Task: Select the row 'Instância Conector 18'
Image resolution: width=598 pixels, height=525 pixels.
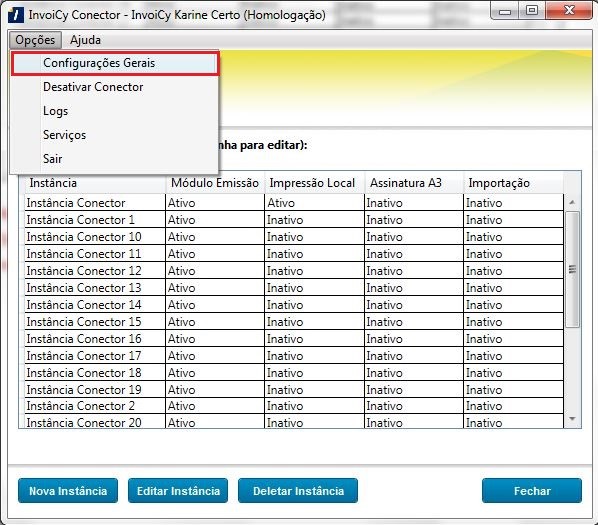Action: [x=294, y=372]
